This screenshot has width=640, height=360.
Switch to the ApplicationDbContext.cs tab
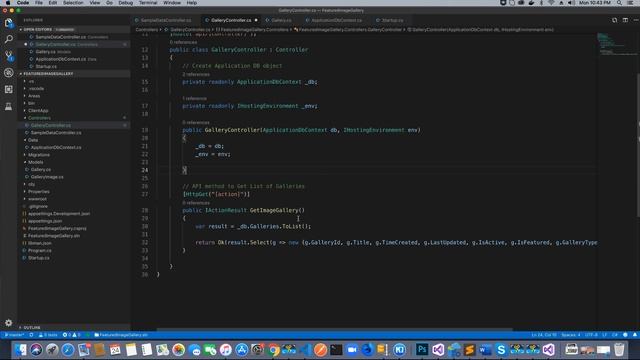(336, 20)
